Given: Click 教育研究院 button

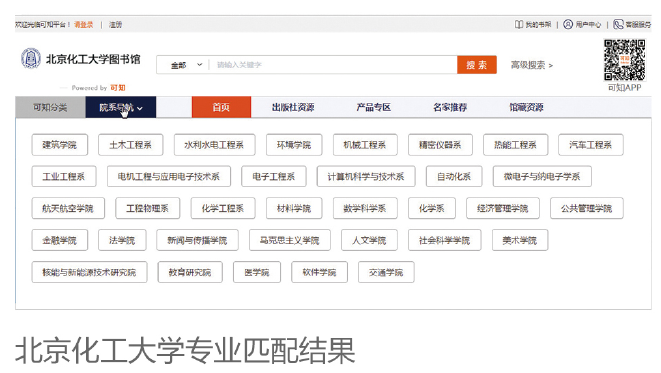Looking at the screenshot, I should pos(190,272).
